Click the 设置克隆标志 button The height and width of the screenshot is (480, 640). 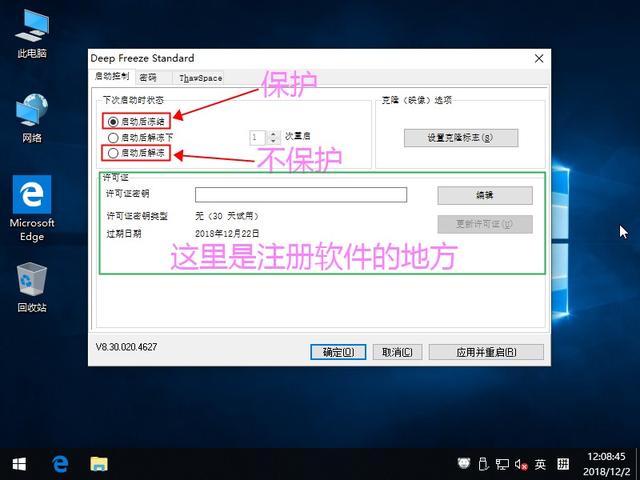[461, 138]
